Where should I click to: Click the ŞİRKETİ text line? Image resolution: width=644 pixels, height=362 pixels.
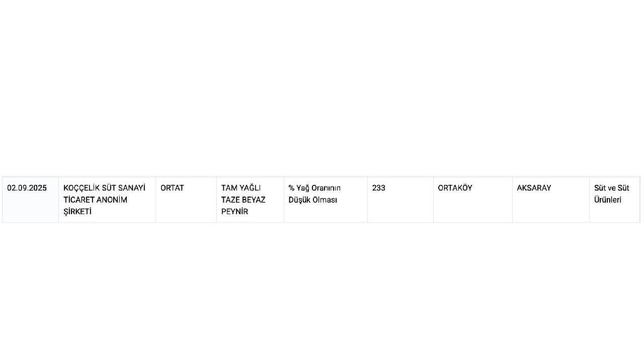click(77, 212)
